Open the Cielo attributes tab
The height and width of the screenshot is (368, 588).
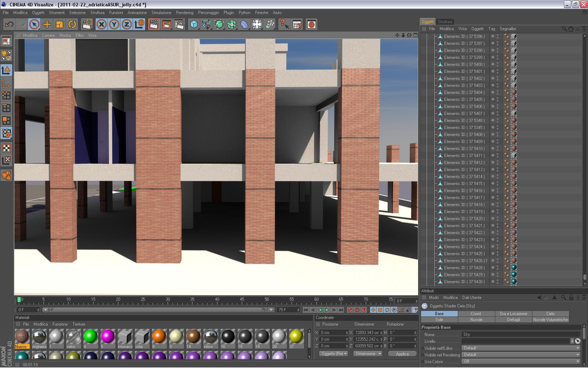551,314
